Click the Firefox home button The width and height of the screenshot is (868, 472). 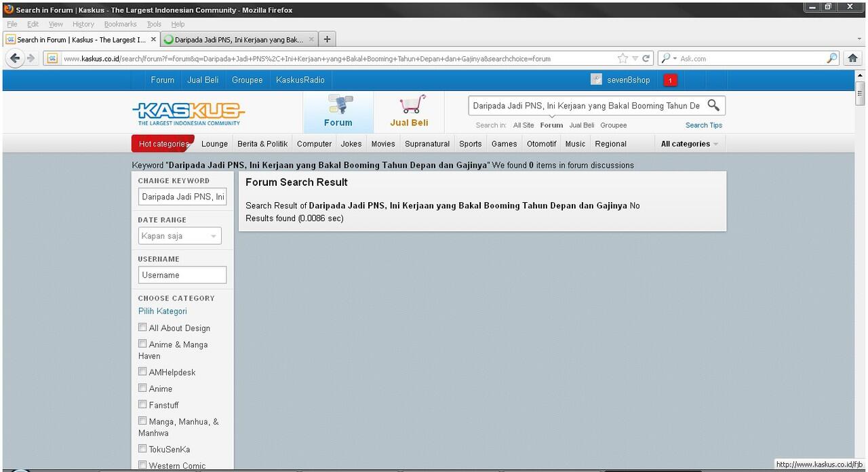(853, 58)
